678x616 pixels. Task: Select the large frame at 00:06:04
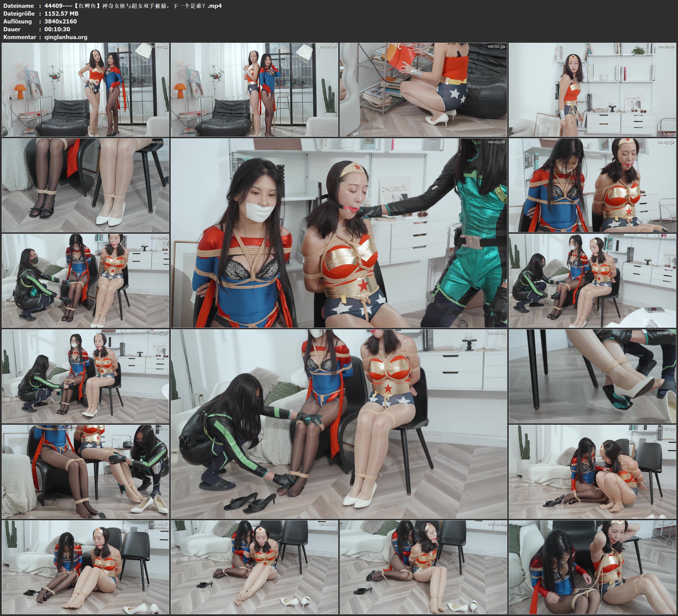click(339, 424)
